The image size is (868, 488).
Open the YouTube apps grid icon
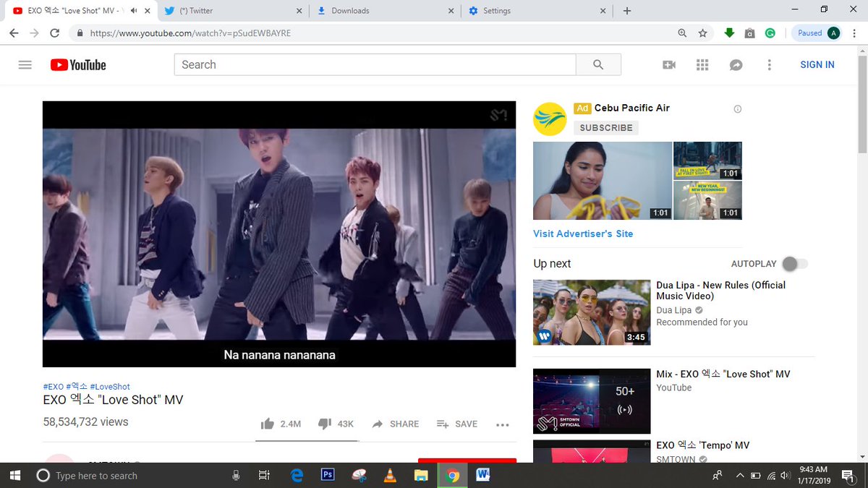click(702, 65)
